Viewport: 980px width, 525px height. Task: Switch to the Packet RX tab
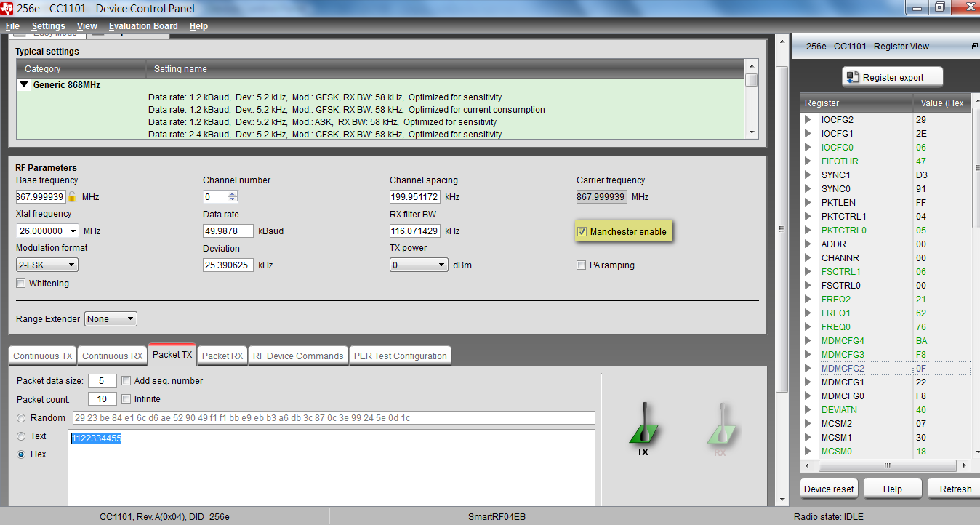[222, 356]
